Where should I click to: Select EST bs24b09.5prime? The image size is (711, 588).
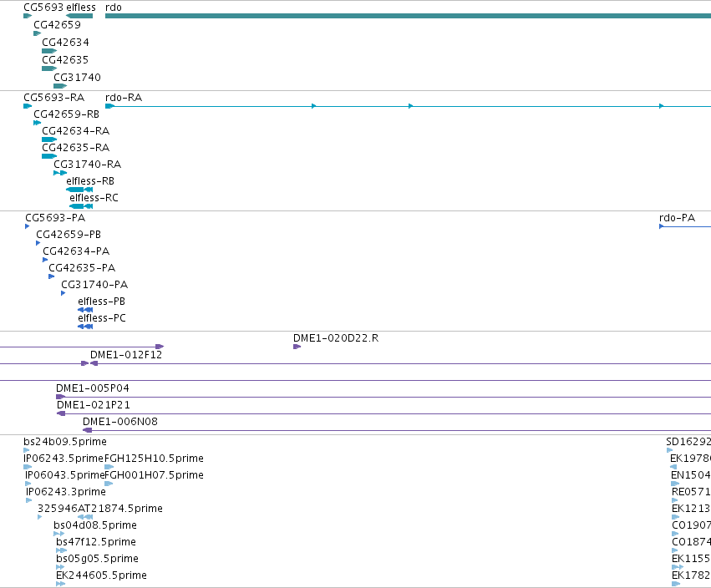tap(65, 442)
